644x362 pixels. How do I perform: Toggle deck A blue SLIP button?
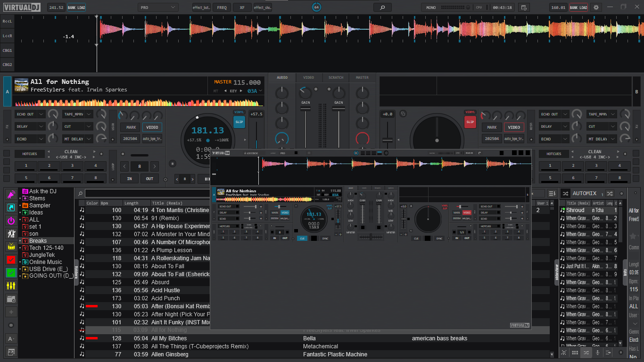239,122
